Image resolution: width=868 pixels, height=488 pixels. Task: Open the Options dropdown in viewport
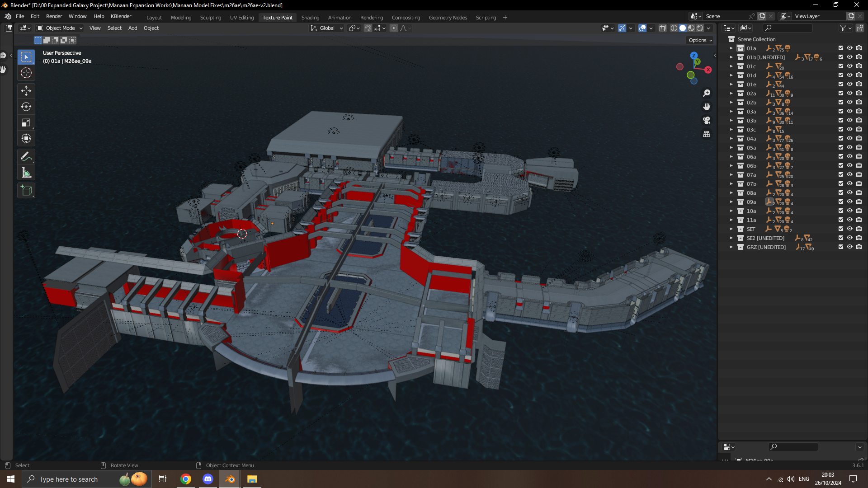(700, 40)
